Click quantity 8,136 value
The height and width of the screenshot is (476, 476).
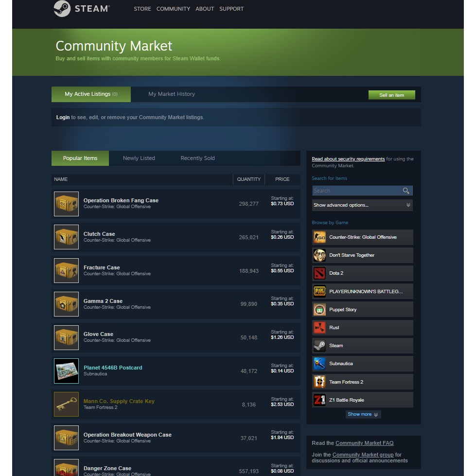pyautogui.click(x=248, y=405)
